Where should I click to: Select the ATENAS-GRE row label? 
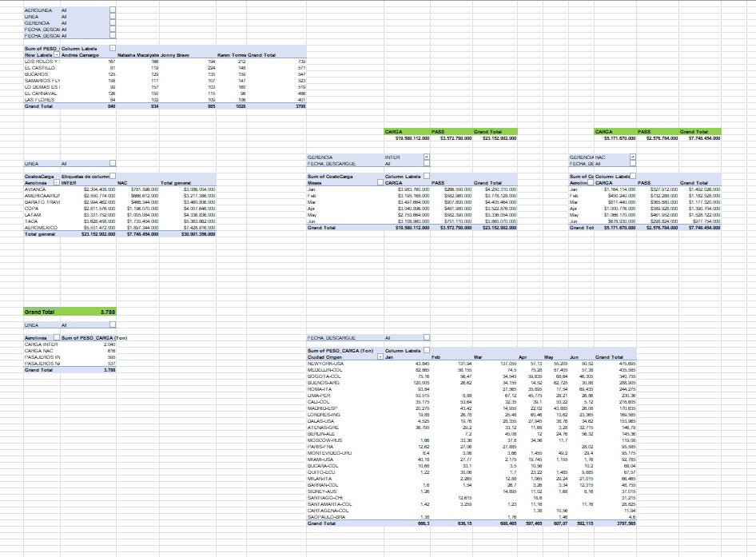[x=323, y=428]
